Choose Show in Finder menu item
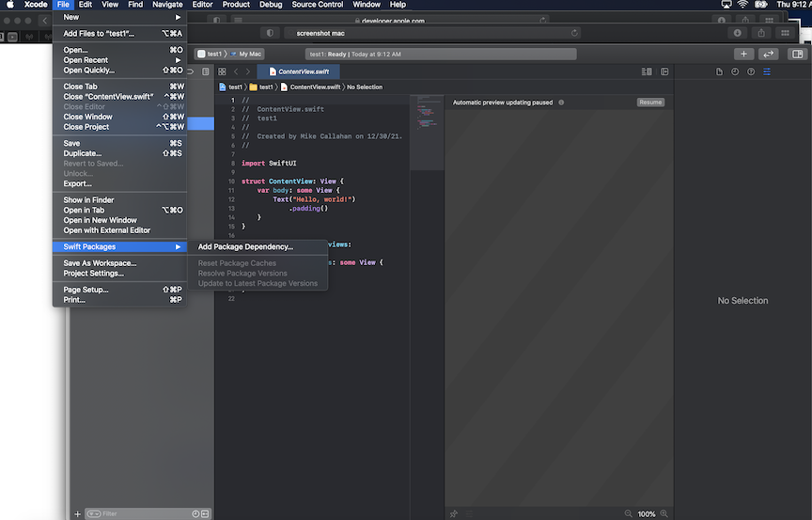Screen dimensions: 812x520 coord(119,200)
